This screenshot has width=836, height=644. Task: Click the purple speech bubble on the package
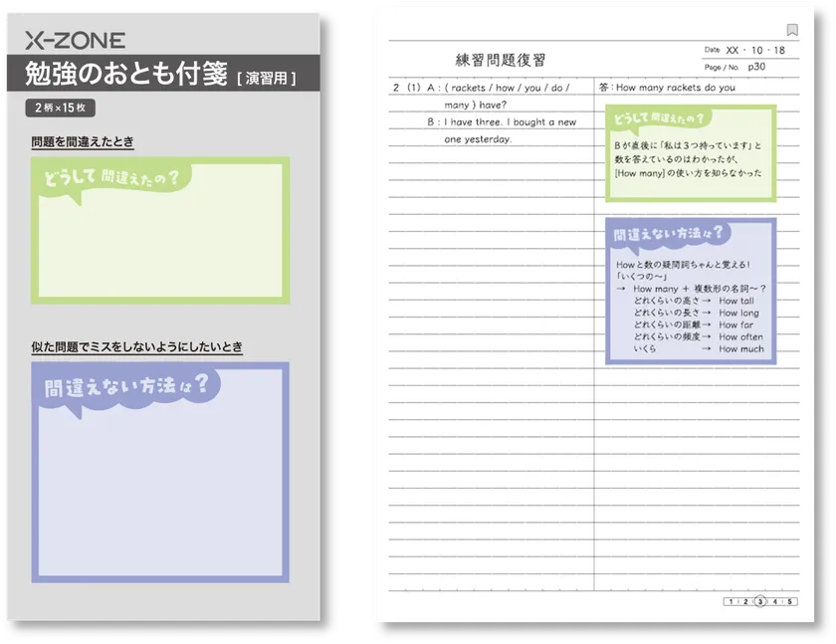coord(126,386)
